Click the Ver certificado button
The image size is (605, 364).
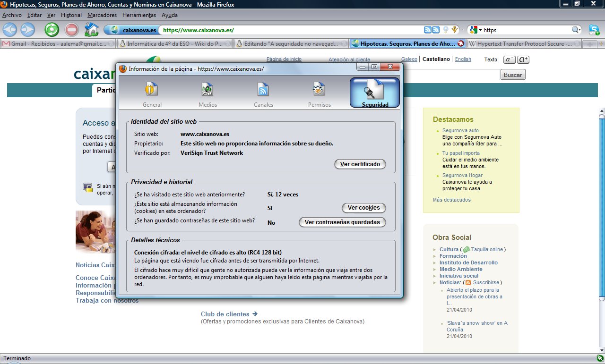point(360,164)
